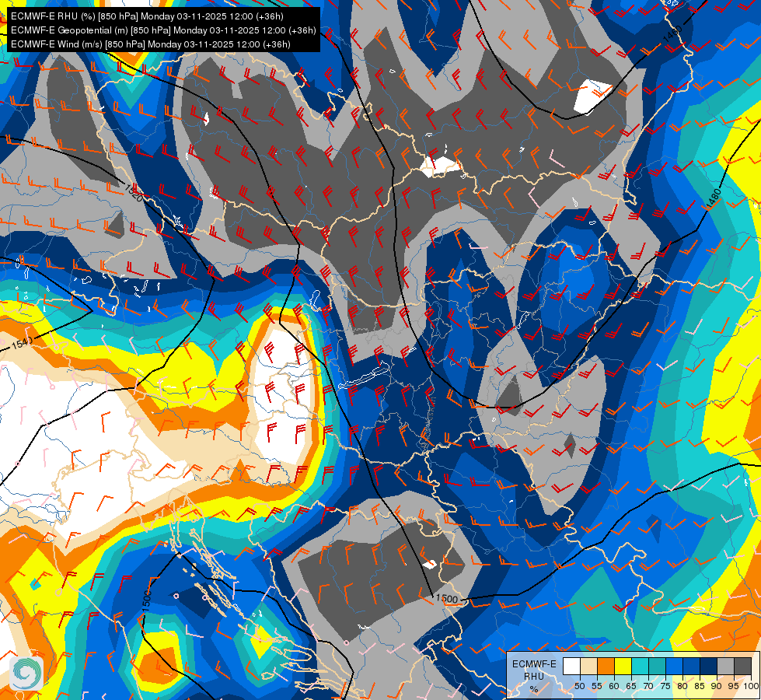Click the legend value 75
Viewport: 761px width, 700px height.
click(665, 686)
